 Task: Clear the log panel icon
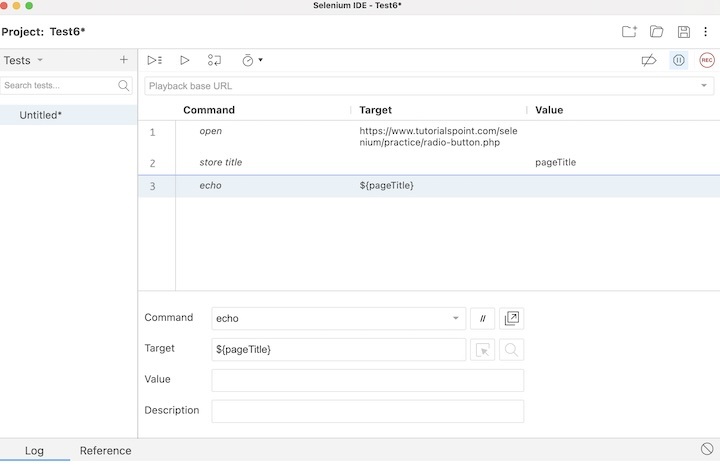pyautogui.click(x=707, y=450)
